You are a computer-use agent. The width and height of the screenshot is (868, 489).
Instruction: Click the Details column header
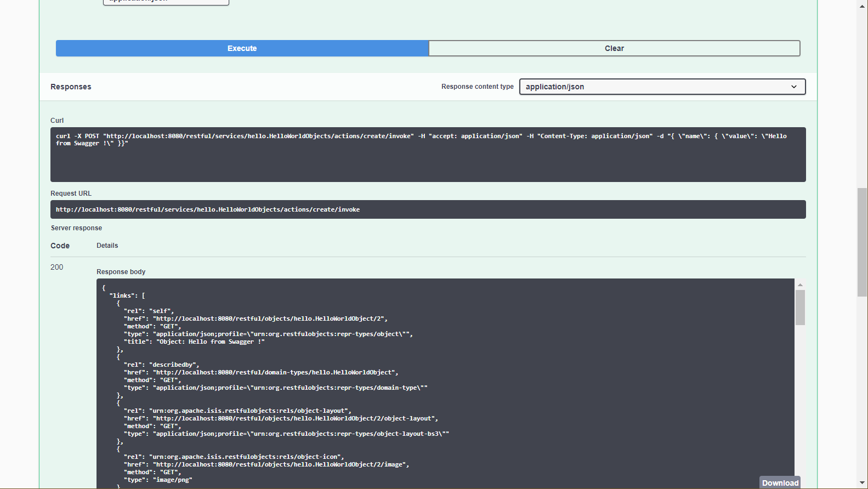(107, 246)
